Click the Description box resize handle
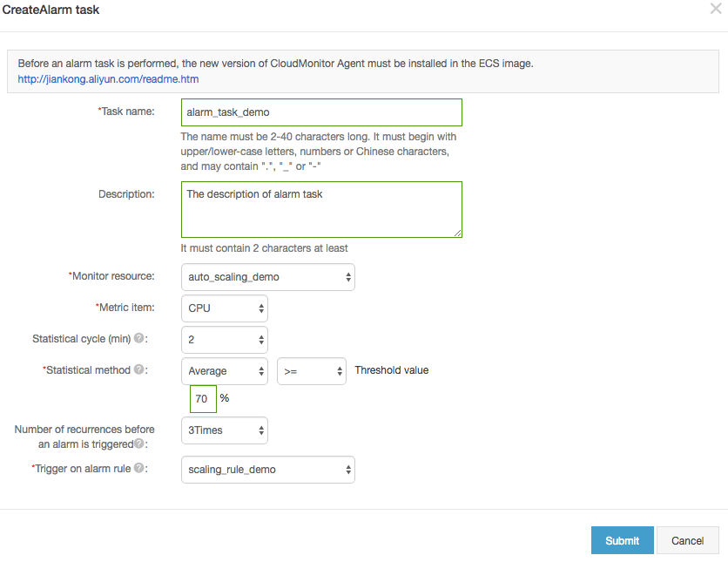This screenshot has width=728, height=562. [x=457, y=233]
